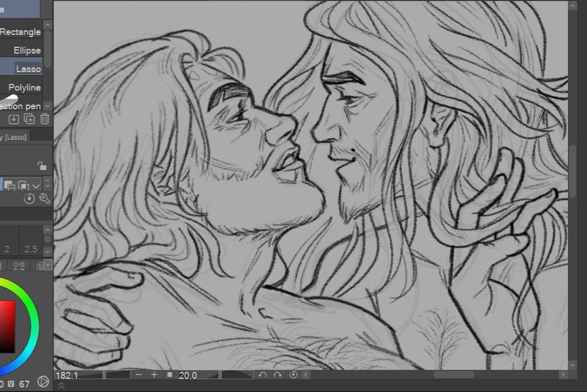Click the selection mode up-down stepper
The image size is (587, 392).
tap(48, 184)
